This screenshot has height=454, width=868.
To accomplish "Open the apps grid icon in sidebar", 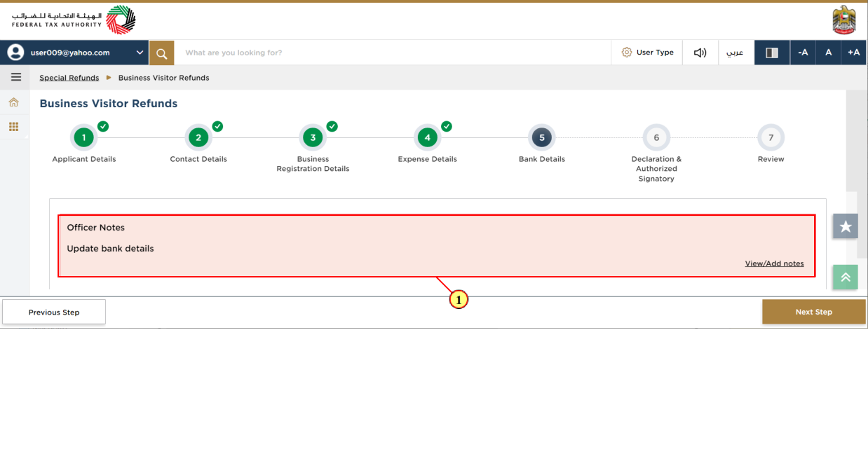I will (13, 127).
